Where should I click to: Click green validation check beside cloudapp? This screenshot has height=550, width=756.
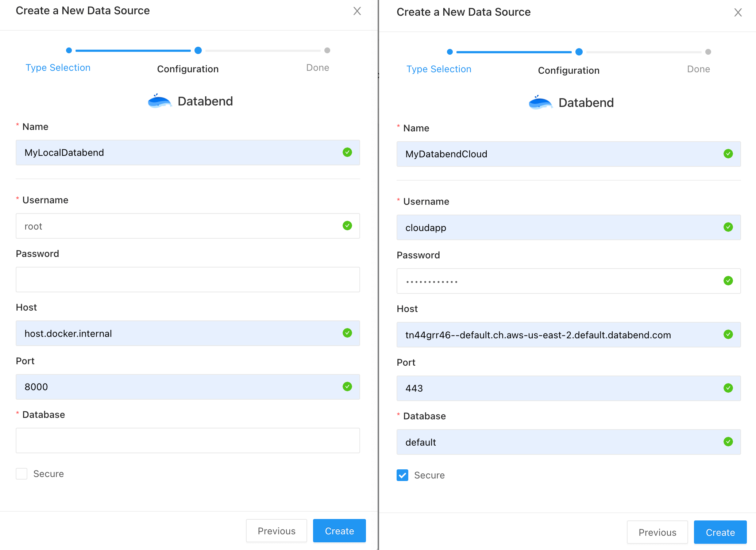click(728, 227)
